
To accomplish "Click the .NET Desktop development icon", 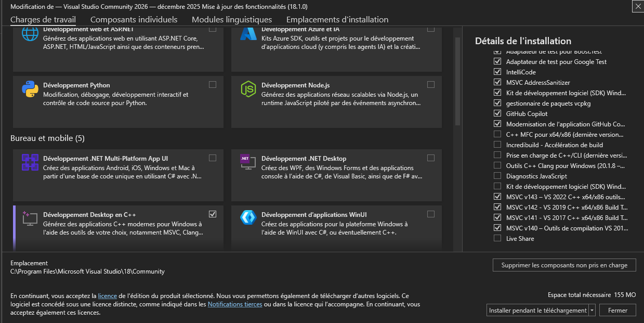I will tap(245, 159).
